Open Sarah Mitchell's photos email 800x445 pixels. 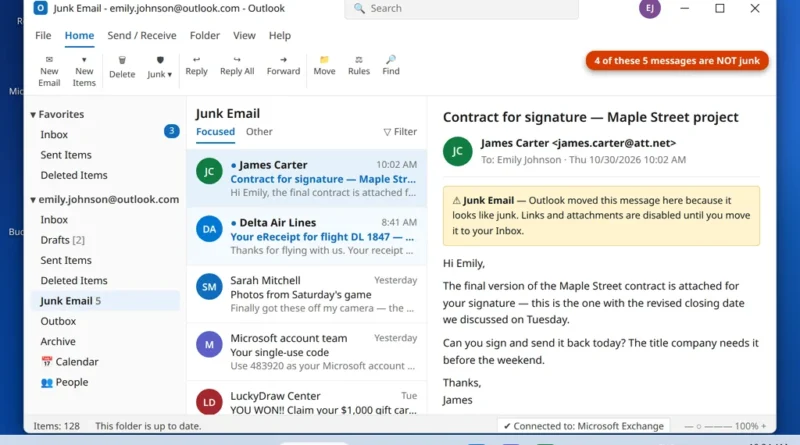[x=307, y=293]
